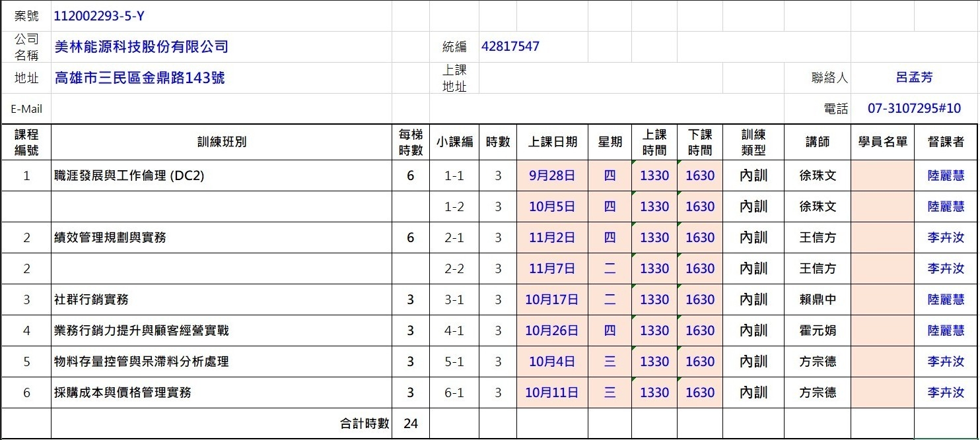Select the case number cell 112002293-5-Y
Image resolution: width=980 pixels, height=440 pixels.
point(99,16)
